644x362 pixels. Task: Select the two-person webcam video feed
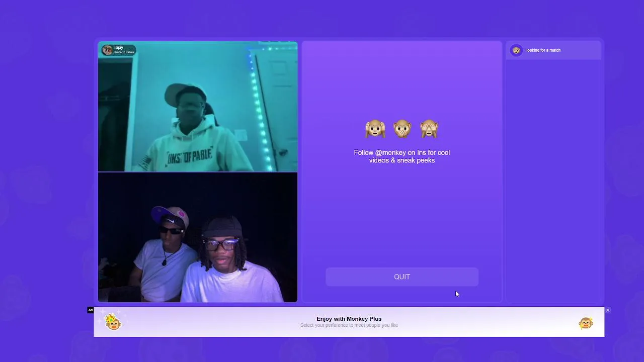click(198, 237)
